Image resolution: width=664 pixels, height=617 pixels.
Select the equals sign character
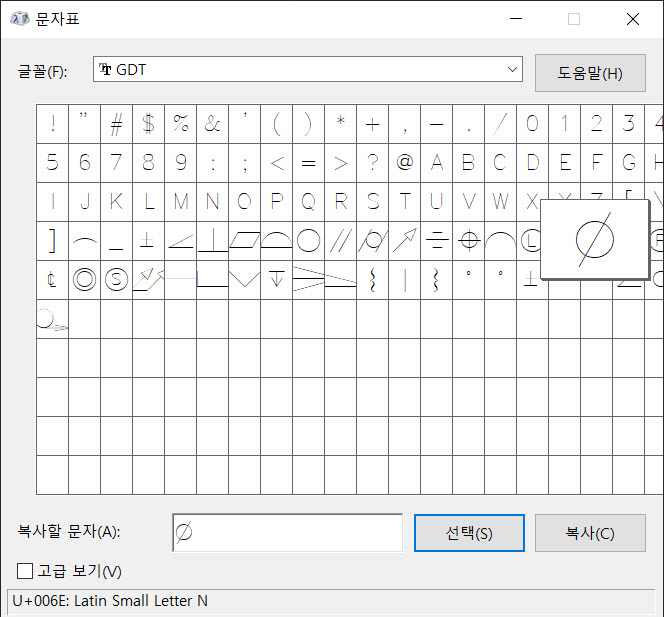[309, 163]
